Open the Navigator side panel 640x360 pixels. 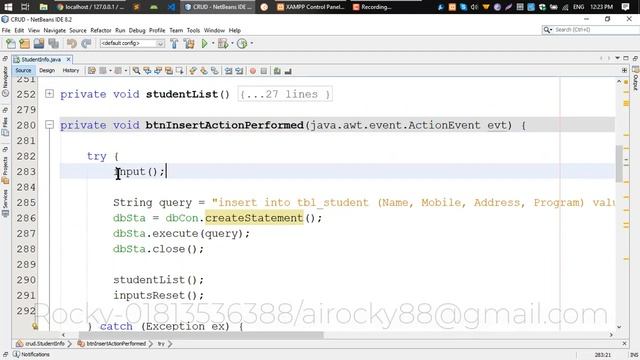(x=5, y=81)
